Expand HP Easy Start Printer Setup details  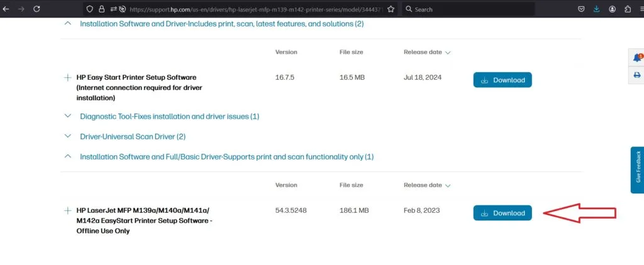tap(67, 77)
